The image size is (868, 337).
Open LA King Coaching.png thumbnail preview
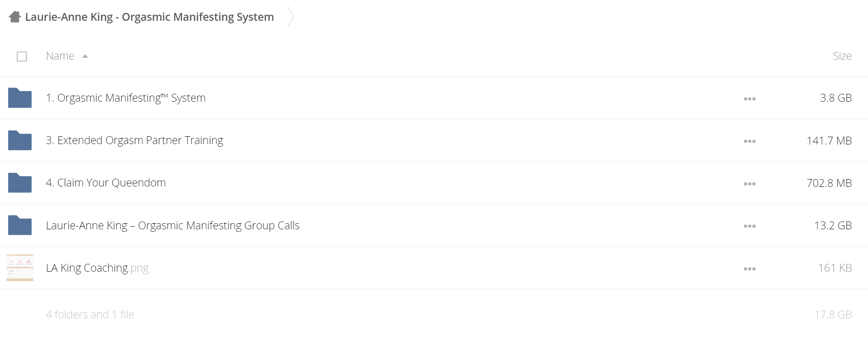tap(20, 268)
